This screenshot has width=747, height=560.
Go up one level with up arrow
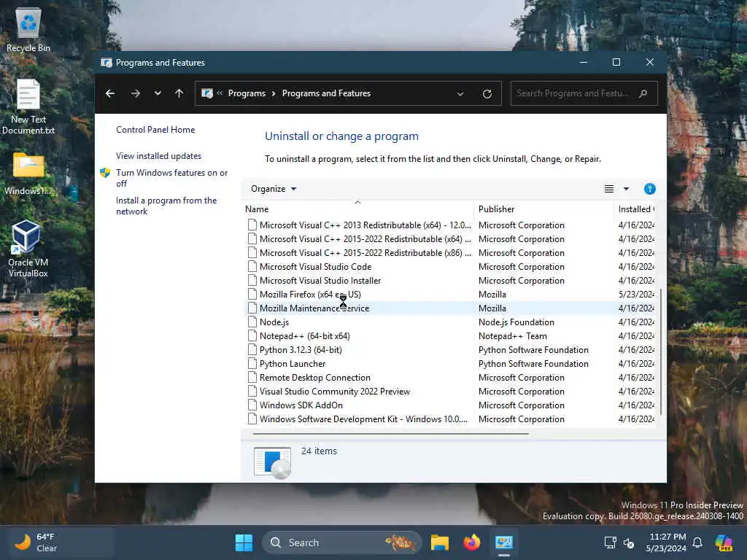(x=179, y=93)
